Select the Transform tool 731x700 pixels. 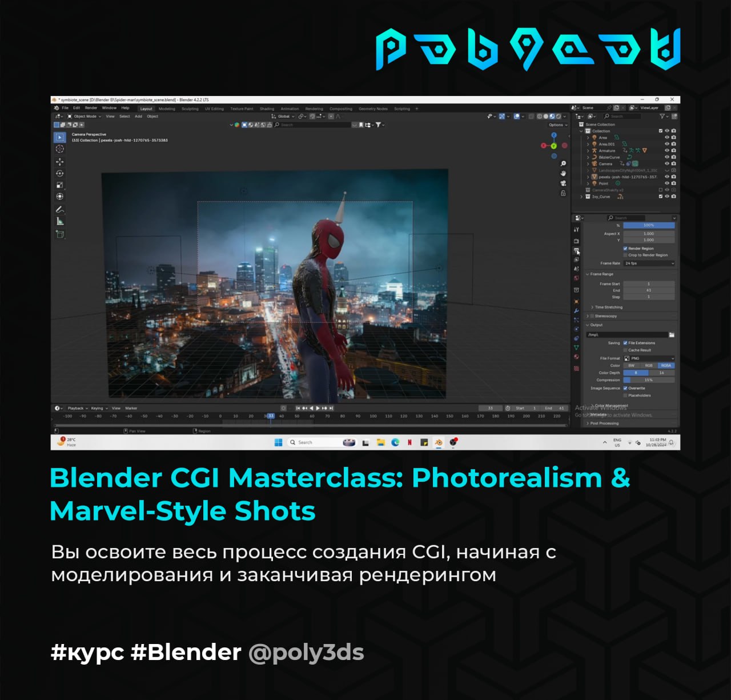[59, 196]
